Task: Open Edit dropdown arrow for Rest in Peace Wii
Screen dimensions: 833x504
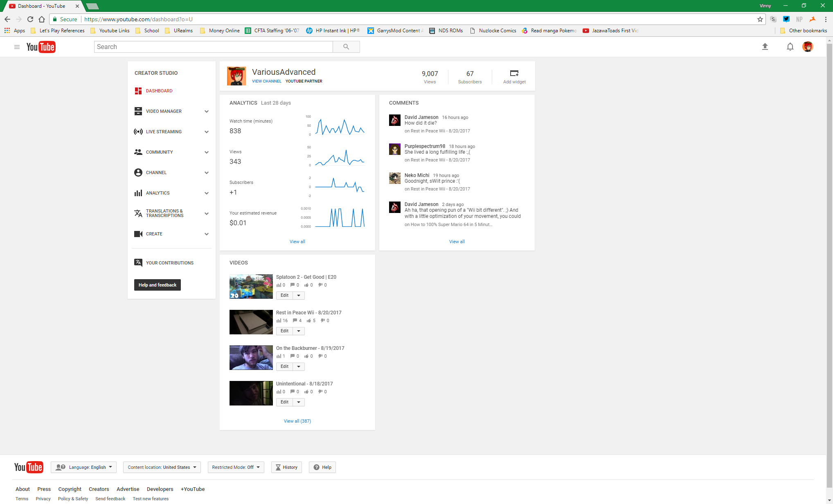Action: pos(299,331)
